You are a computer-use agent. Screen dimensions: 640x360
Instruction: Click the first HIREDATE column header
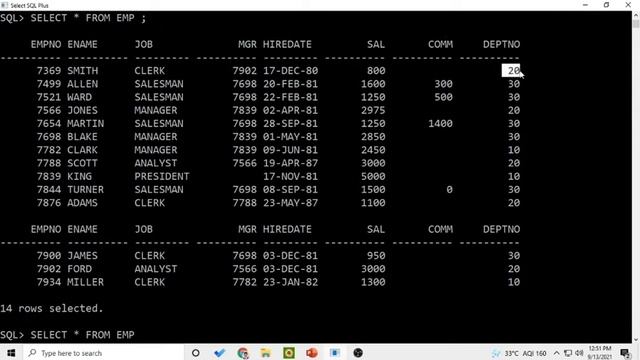click(287, 44)
